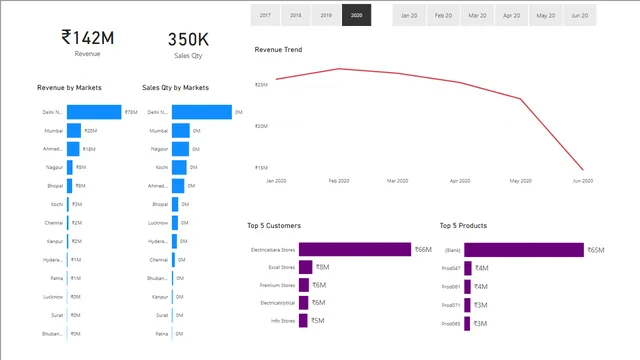The width and height of the screenshot is (640, 360).
Task: Click Lucknow label in Sales Qty by Markets
Action: (158, 223)
